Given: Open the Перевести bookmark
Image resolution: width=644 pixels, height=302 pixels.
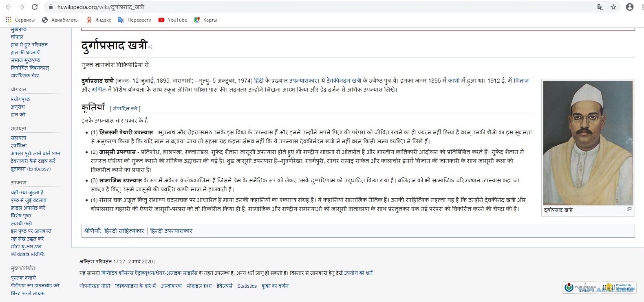Looking at the screenshot, I should point(135,20).
